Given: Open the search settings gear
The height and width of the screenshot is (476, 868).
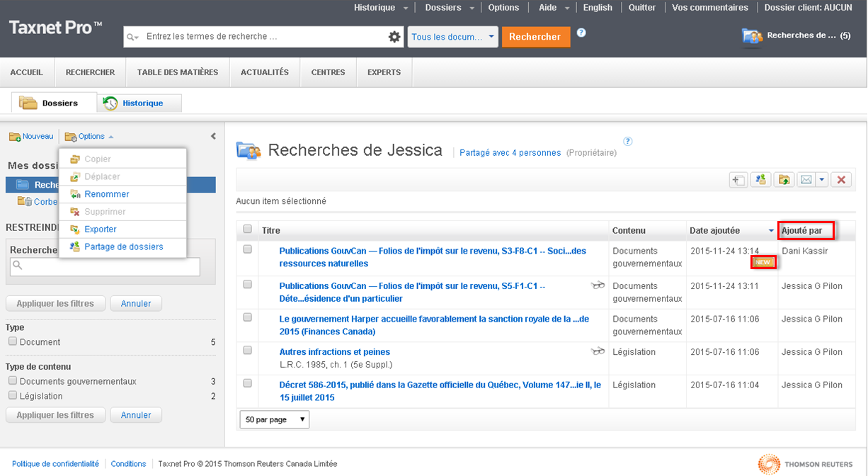Looking at the screenshot, I should pos(394,37).
